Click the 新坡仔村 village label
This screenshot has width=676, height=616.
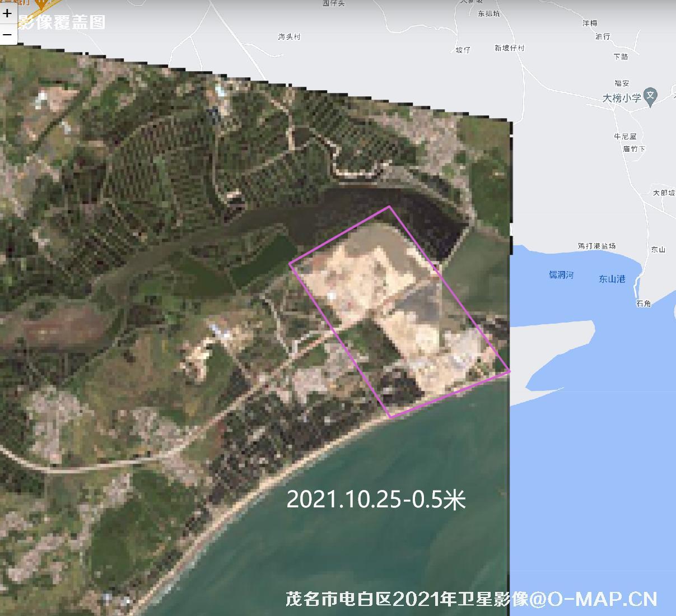(x=509, y=48)
